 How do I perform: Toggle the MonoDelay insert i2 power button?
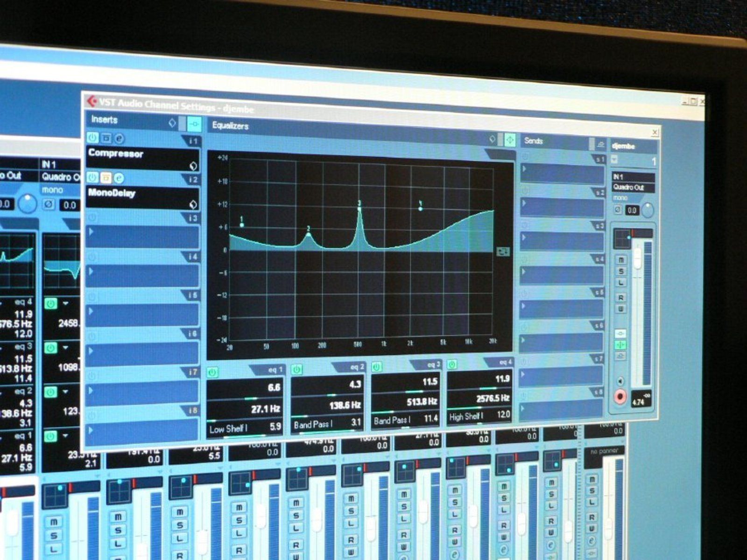92,177
